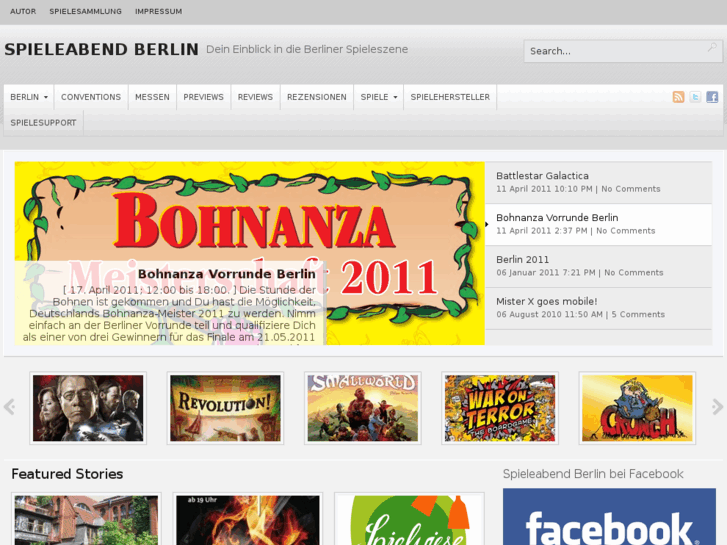Open the Small World game thumbnail
The width and height of the screenshot is (727, 545).
pyautogui.click(x=363, y=408)
